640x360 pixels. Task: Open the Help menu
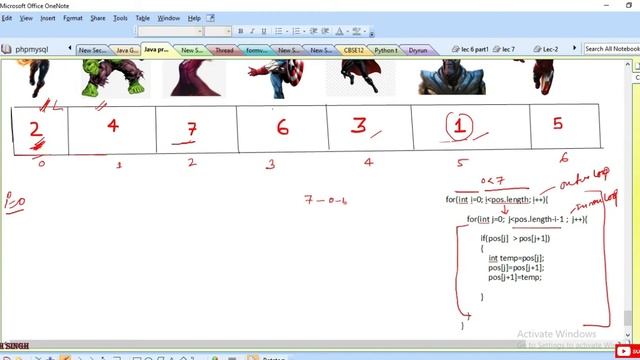(x=194, y=18)
